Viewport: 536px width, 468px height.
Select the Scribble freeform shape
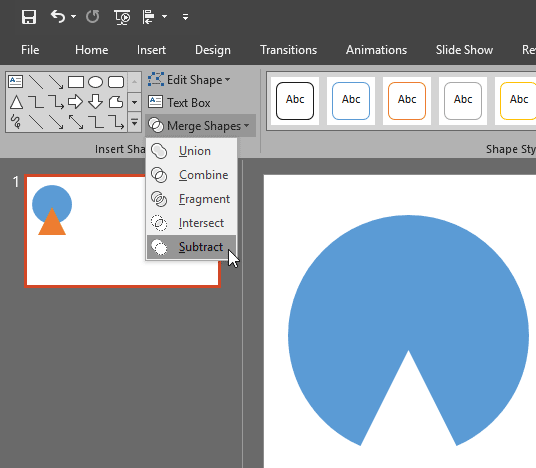click(x=16, y=122)
